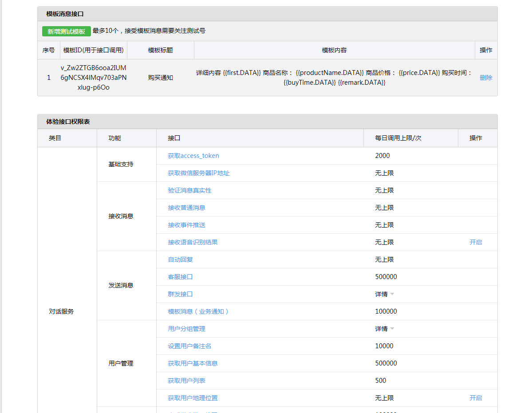Expand 详情 dropdown for 用户分组管理
The height and width of the screenshot is (413, 532).
pos(384,329)
